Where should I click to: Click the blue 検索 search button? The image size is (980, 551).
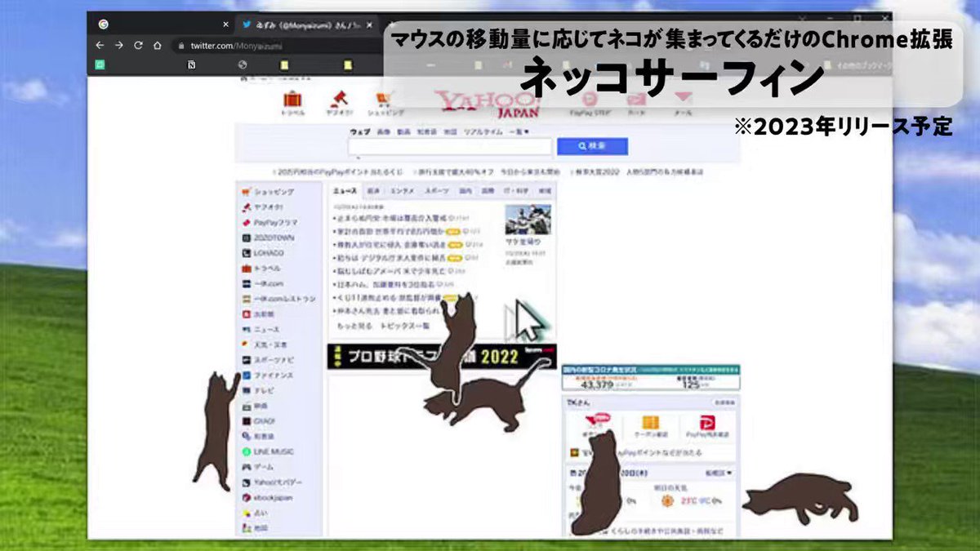point(592,146)
